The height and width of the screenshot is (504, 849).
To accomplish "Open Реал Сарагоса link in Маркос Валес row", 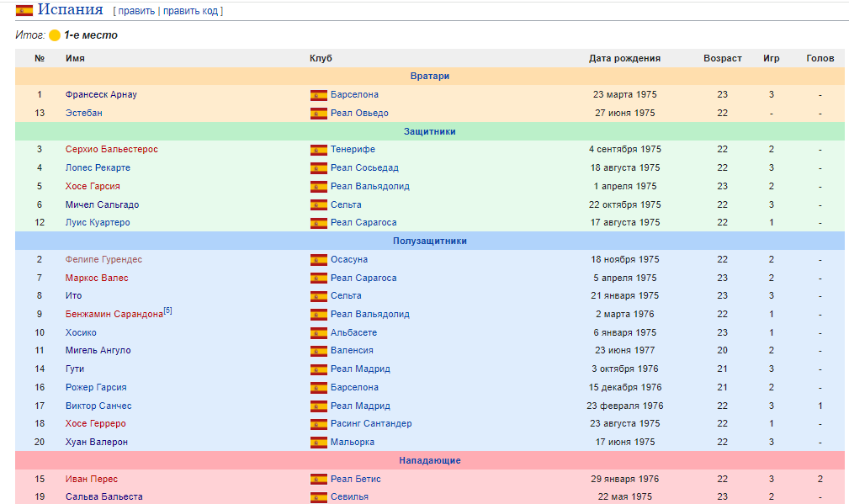I will [363, 279].
